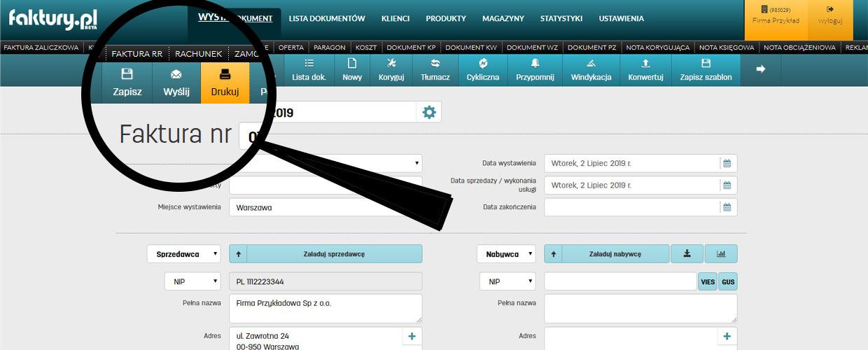Save as template with Zapisz szablon

706,70
